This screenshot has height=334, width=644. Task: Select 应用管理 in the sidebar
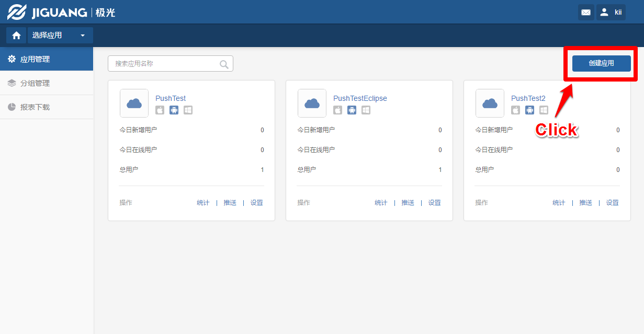pos(47,59)
